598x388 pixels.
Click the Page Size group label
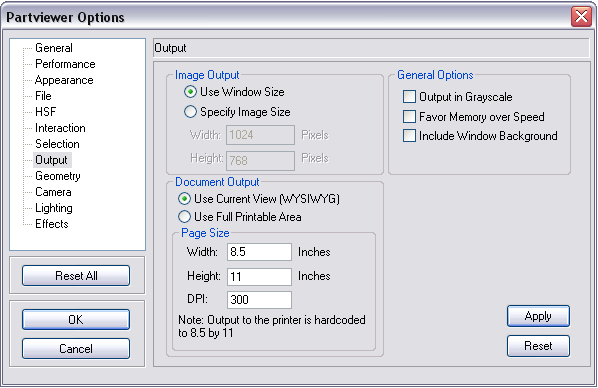click(205, 233)
